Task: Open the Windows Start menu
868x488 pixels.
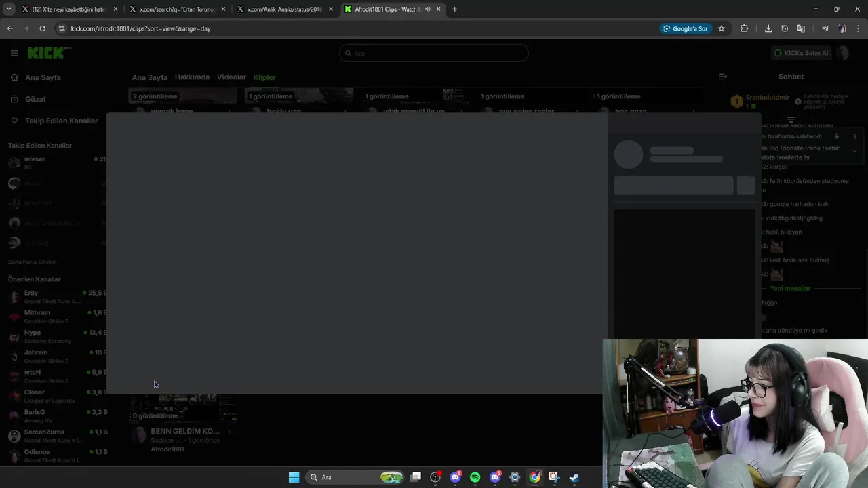Action: point(294,477)
